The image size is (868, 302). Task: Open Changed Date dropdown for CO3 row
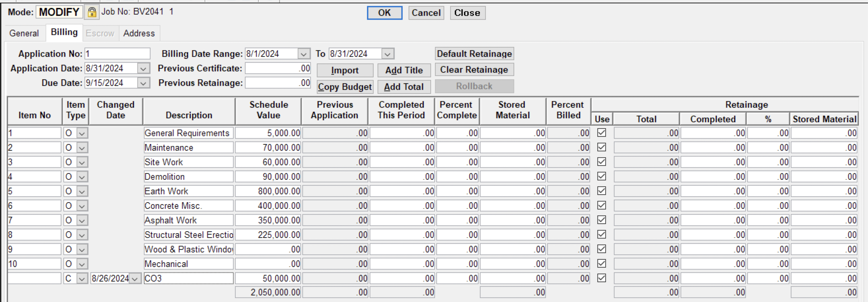coord(135,279)
